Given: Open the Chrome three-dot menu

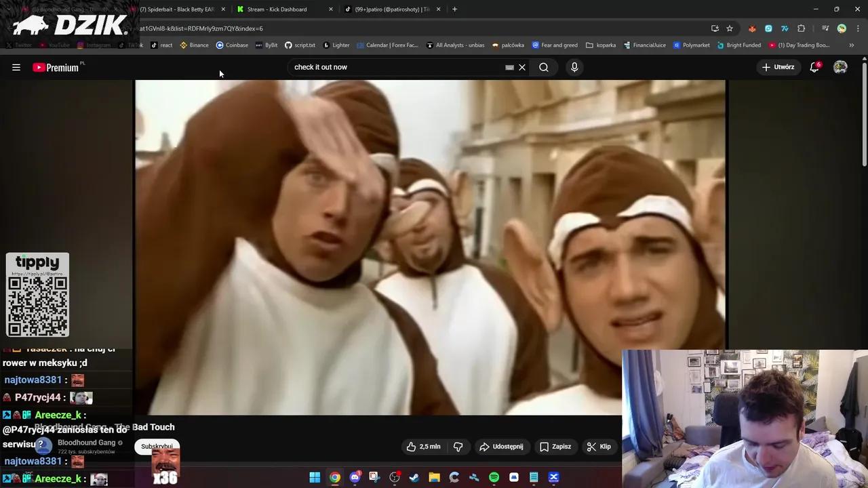Looking at the screenshot, I should point(858,28).
